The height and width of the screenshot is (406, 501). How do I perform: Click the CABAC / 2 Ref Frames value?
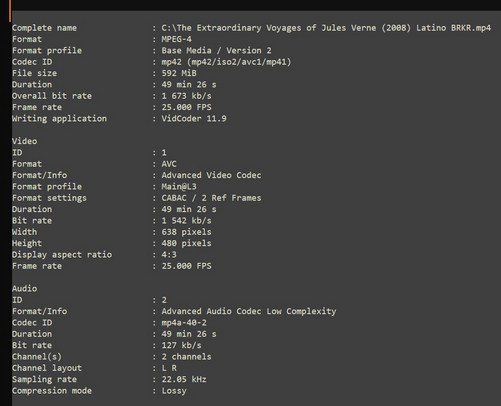click(211, 198)
